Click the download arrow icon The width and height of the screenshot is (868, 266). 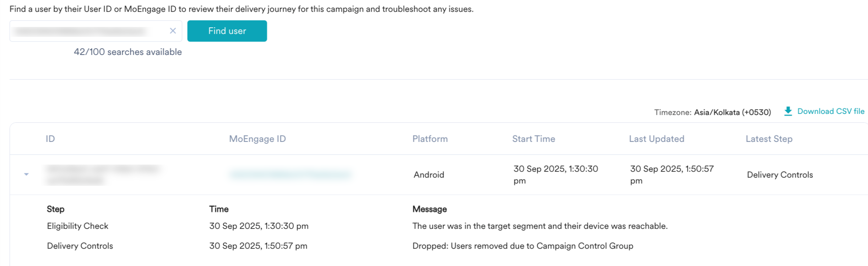[x=788, y=111]
